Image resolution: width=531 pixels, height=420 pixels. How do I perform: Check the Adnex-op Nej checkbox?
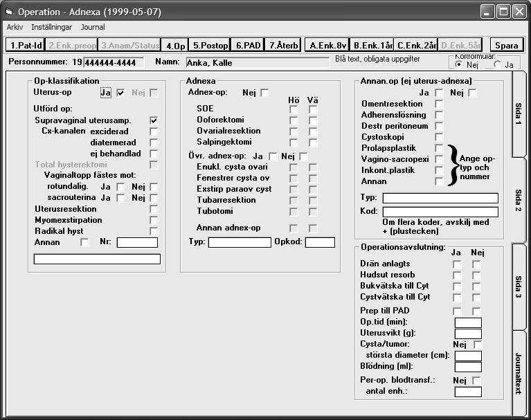point(264,93)
